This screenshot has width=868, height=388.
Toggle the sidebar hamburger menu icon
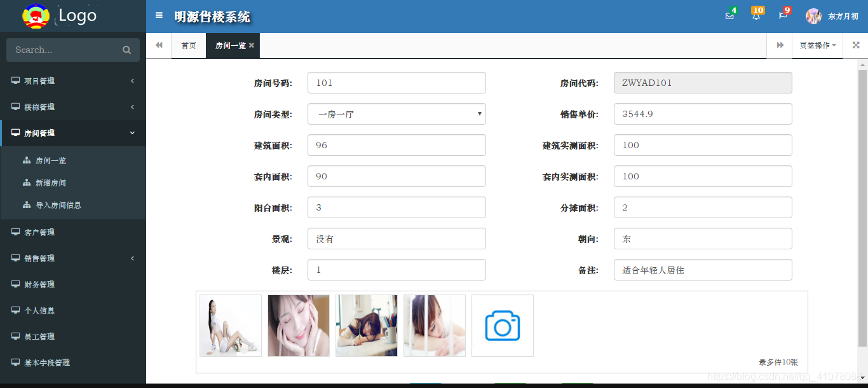[159, 15]
